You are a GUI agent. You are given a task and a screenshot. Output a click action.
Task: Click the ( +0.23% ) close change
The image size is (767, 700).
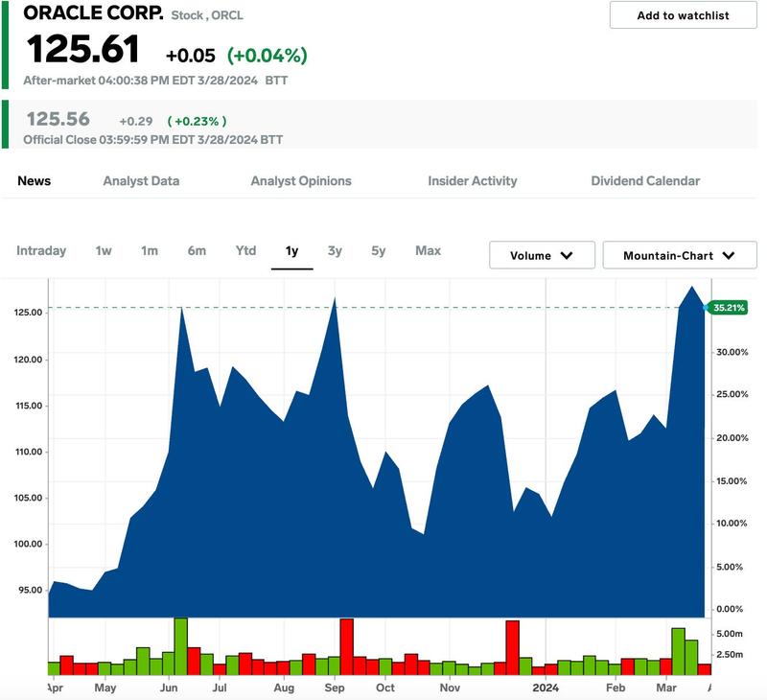[198, 121]
